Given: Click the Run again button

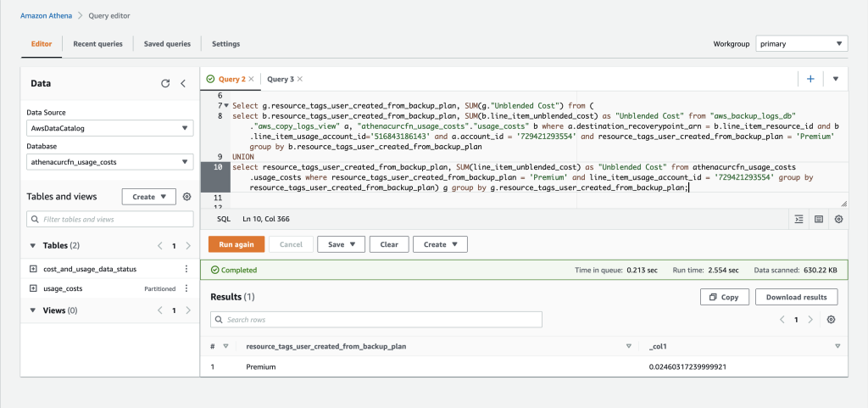Looking at the screenshot, I should click(236, 244).
